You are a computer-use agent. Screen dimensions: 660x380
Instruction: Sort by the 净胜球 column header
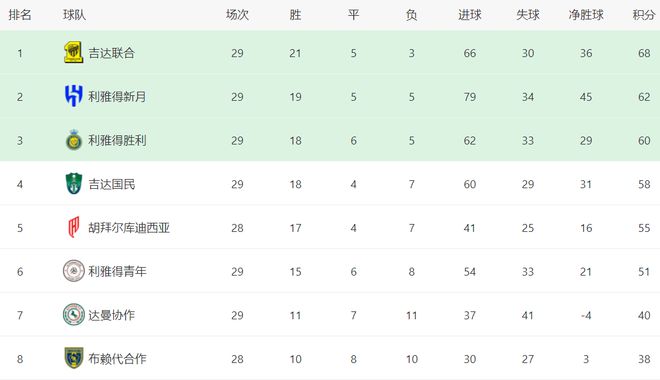coord(586,15)
